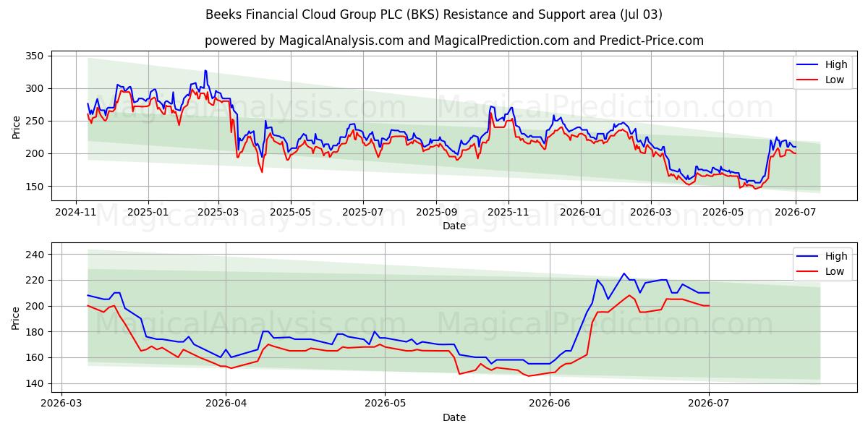This screenshot has width=868, height=434.
Task: Click bottom chart 'Price' y-axis label
Action: (17, 318)
